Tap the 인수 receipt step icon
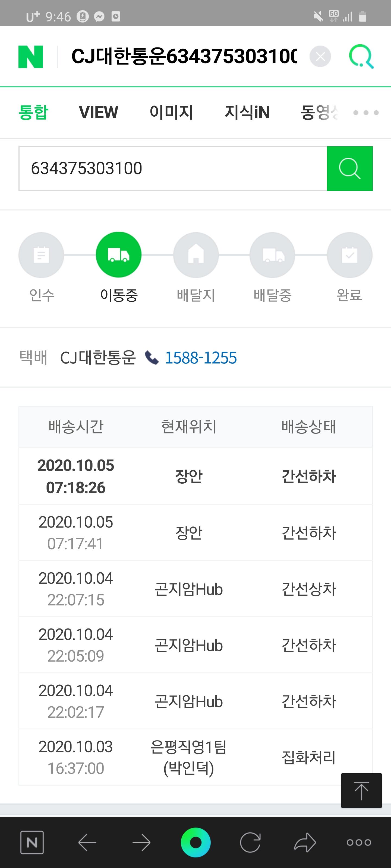391x868 pixels. [x=41, y=255]
